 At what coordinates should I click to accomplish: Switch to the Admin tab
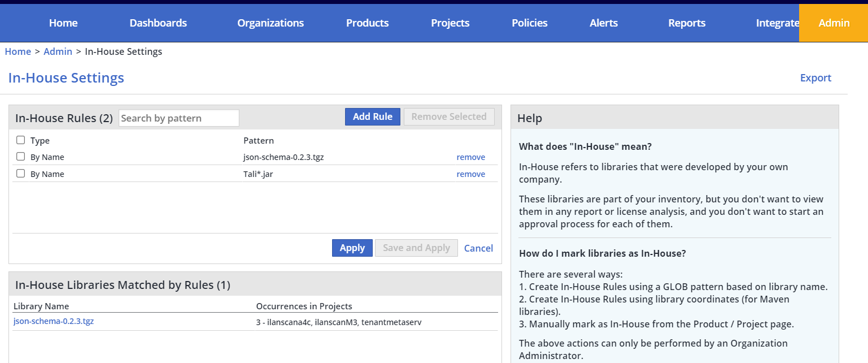pyautogui.click(x=834, y=23)
